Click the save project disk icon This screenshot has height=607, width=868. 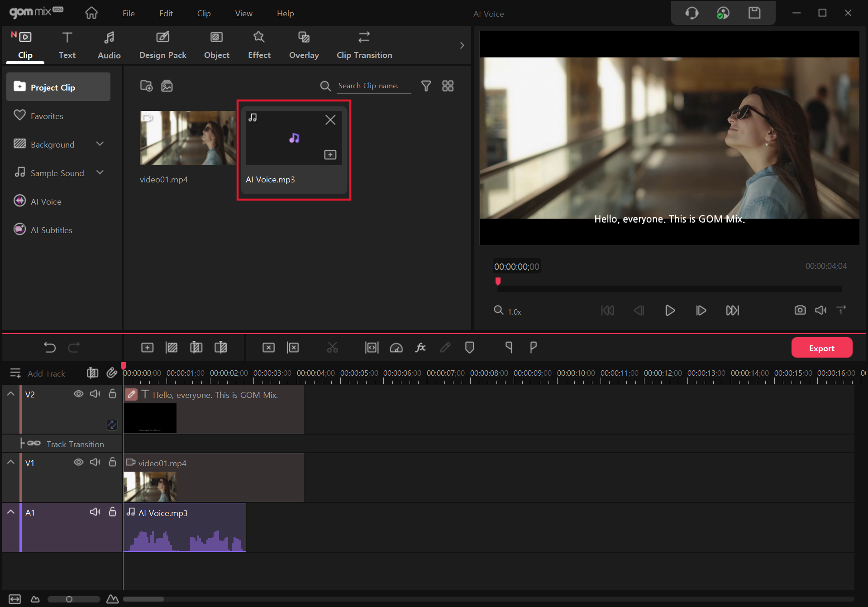pyautogui.click(x=754, y=13)
